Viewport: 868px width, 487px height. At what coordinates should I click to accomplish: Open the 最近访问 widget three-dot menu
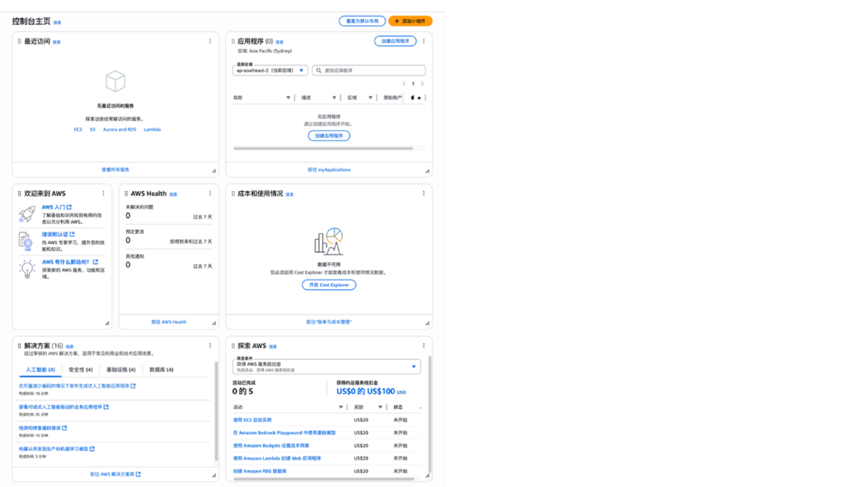[210, 41]
